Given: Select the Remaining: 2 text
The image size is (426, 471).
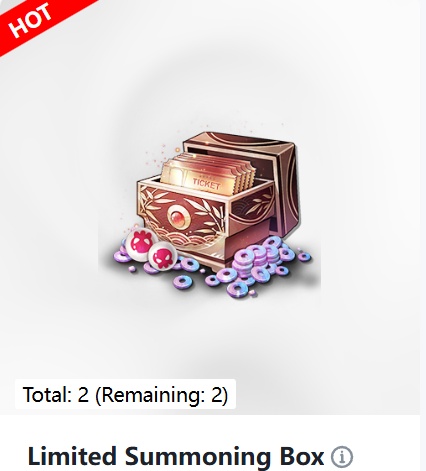Looking at the screenshot, I should point(162,394).
